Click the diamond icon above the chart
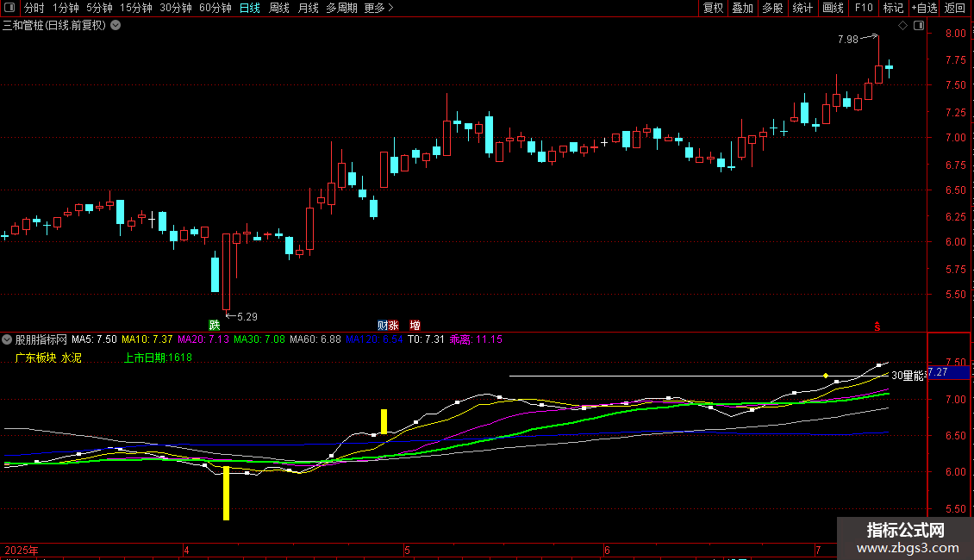 pos(903,26)
